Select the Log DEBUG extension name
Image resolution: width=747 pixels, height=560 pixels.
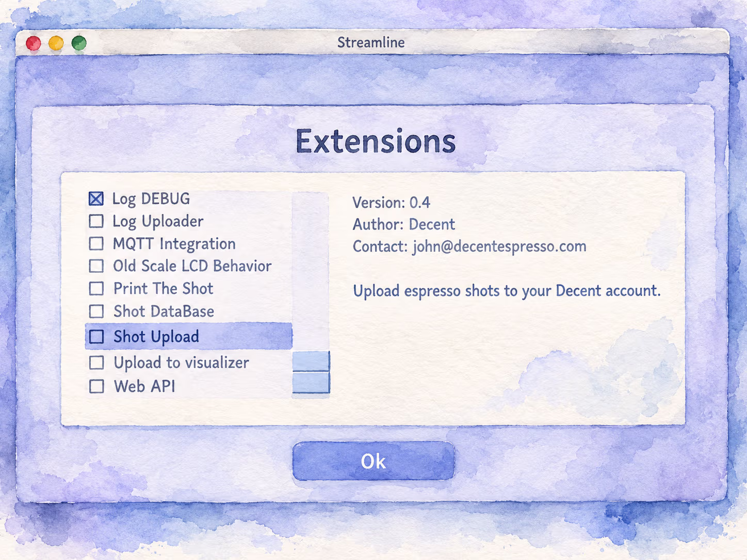(x=151, y=199)
